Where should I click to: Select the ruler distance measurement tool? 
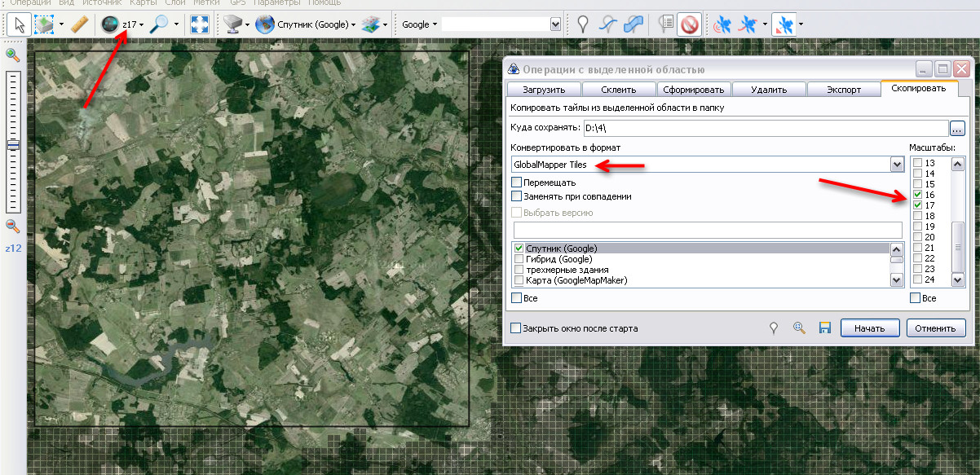[79, 24]
